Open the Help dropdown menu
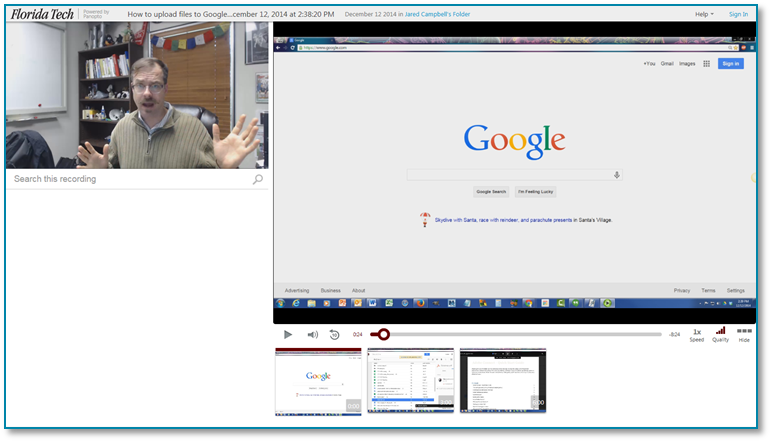This screenshot has width=771, height=442. click(x=704, y=14)
